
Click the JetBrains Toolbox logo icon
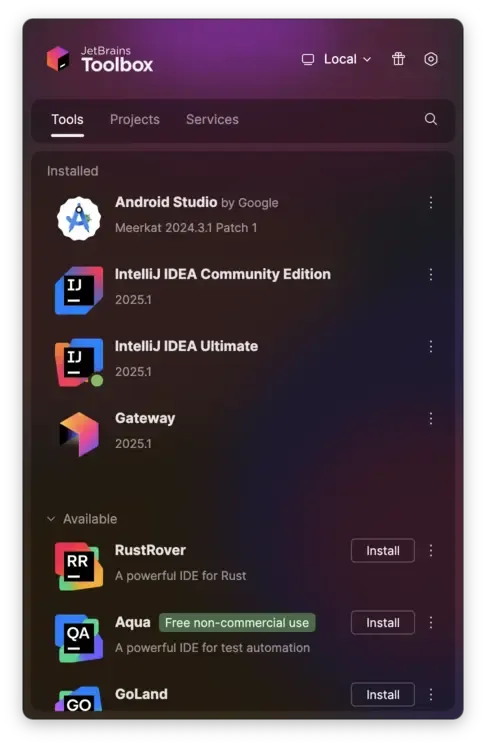click(58, 59)
